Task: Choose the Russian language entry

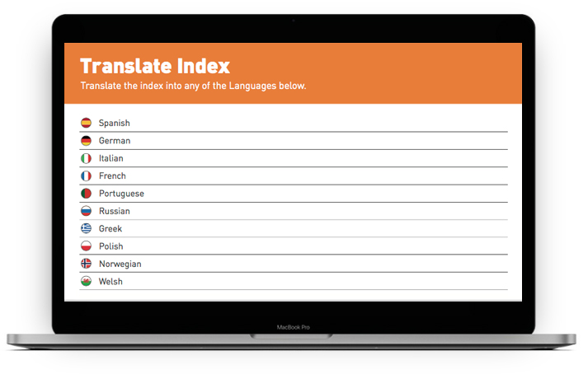Action: click(x=115, y=211)
